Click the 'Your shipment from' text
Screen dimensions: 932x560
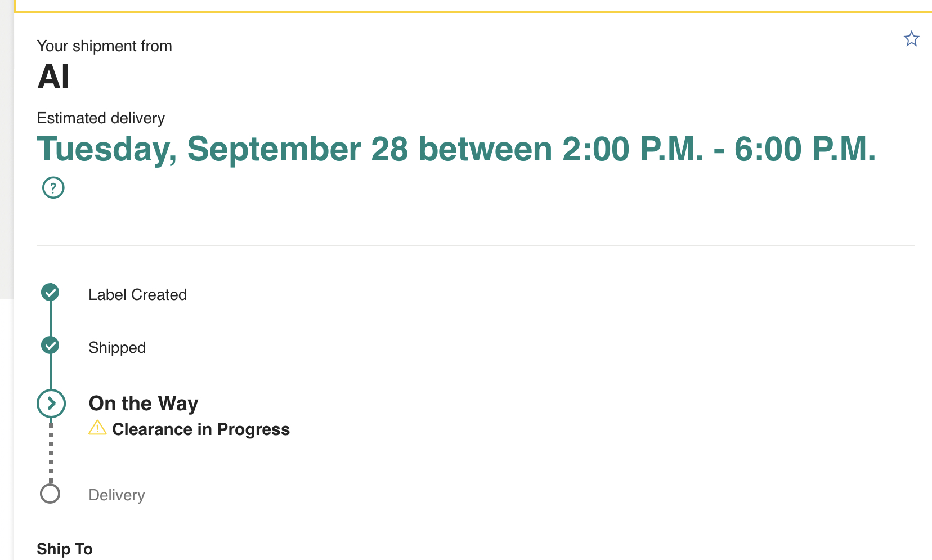click(x=104, y=46)
